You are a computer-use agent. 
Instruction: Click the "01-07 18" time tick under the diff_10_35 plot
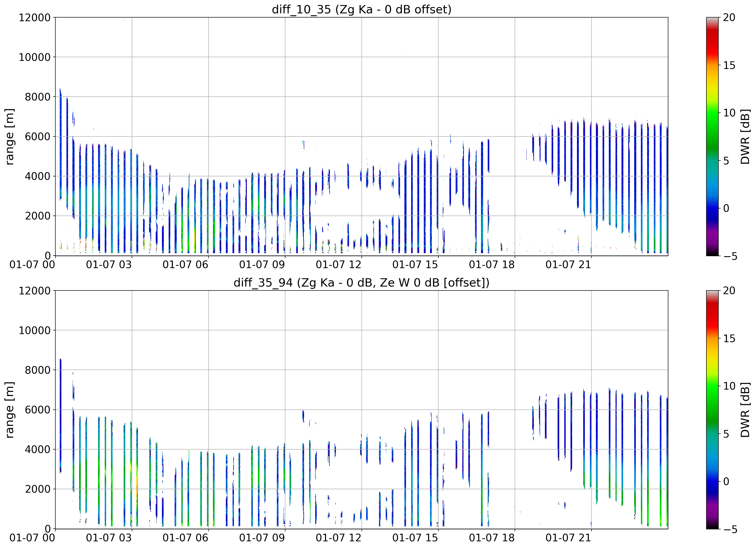[x=492, y=265]
